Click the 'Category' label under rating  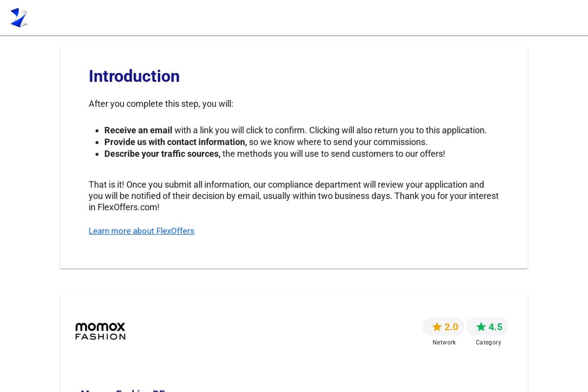(x=488, y=342)
